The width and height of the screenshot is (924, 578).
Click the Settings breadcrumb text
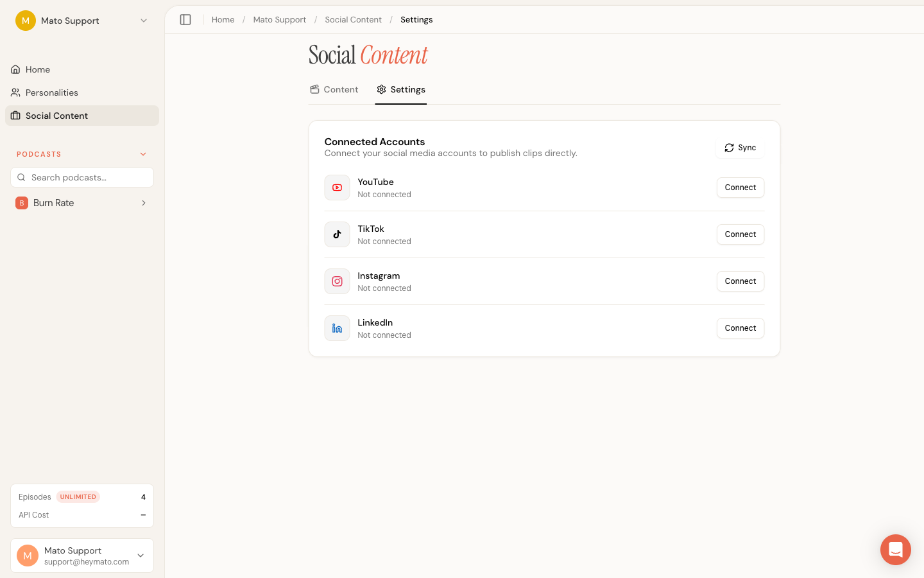tap(416, 20)
